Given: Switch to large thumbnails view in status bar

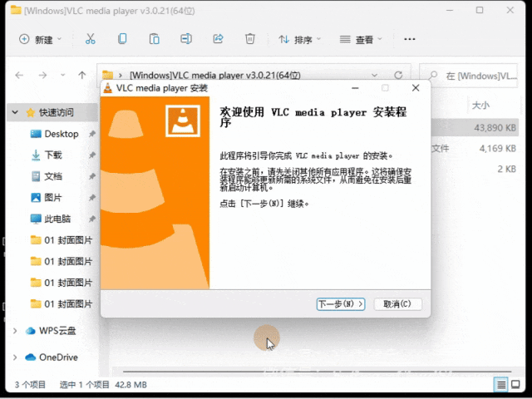Looking at the screenshot, I should pos(519,385).
